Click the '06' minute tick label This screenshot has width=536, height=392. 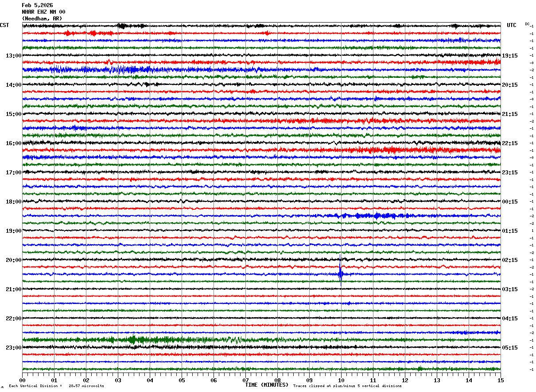pos(214,380)
